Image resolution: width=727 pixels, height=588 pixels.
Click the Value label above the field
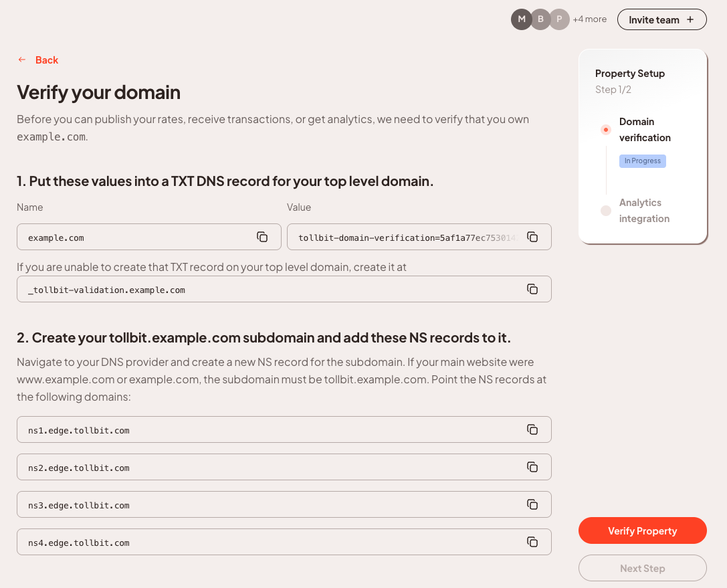click(x=299, y=207)
